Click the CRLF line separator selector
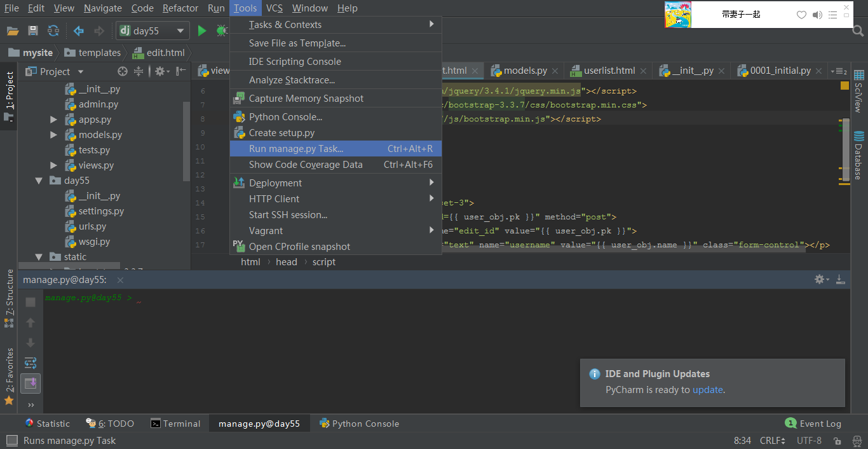The width and height of the screenshot is (868, 449). pyautogui.click(x=773, y=441)
